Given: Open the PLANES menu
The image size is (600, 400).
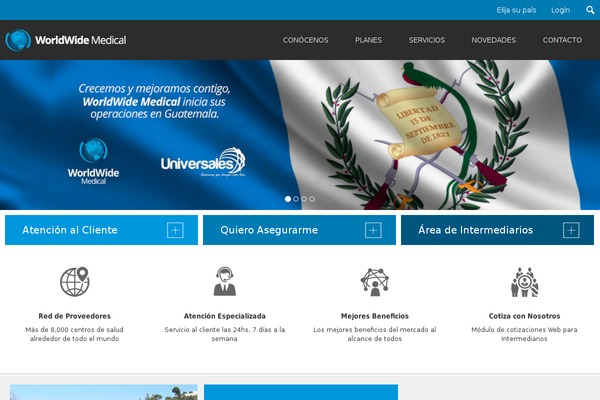Looking at the screenshot, I should click(x=368, y=40).
